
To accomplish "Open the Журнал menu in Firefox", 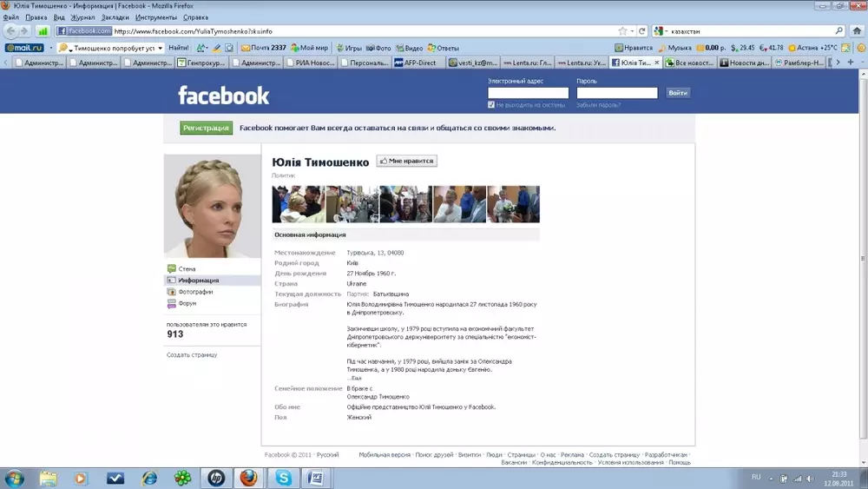I will coord(82,17).
